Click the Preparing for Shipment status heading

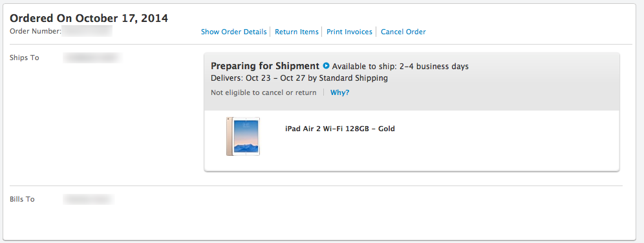coord(265,66)
